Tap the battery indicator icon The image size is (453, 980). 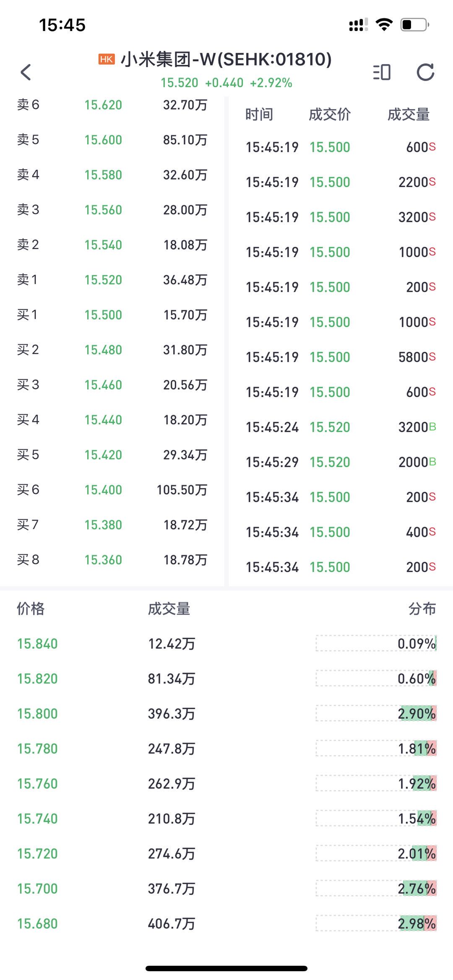click(415, 24)
